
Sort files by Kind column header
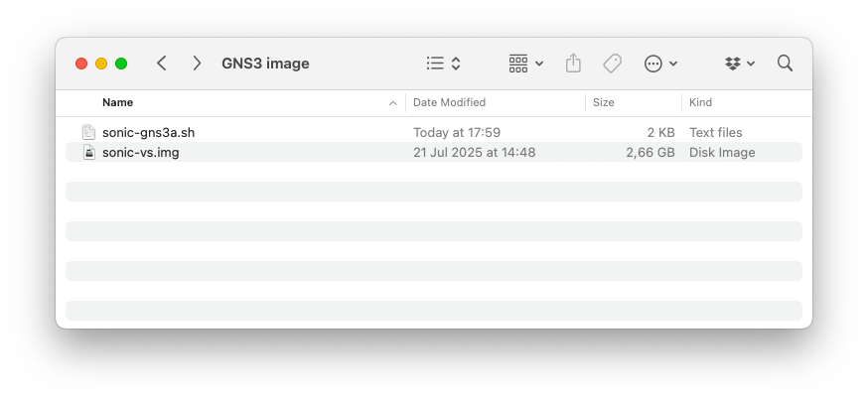tap(701, 102)
